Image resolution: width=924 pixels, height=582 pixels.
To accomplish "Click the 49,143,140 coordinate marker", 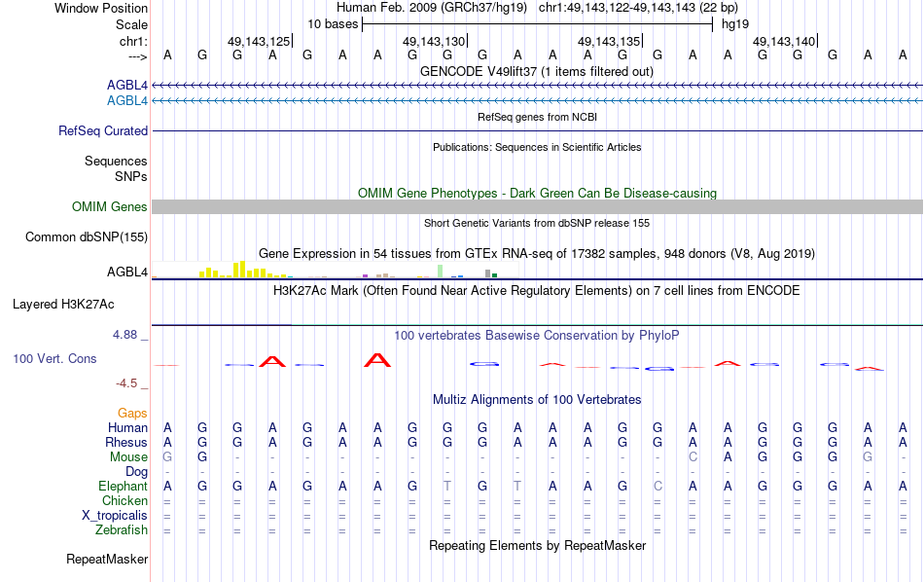I will (784, 41).
